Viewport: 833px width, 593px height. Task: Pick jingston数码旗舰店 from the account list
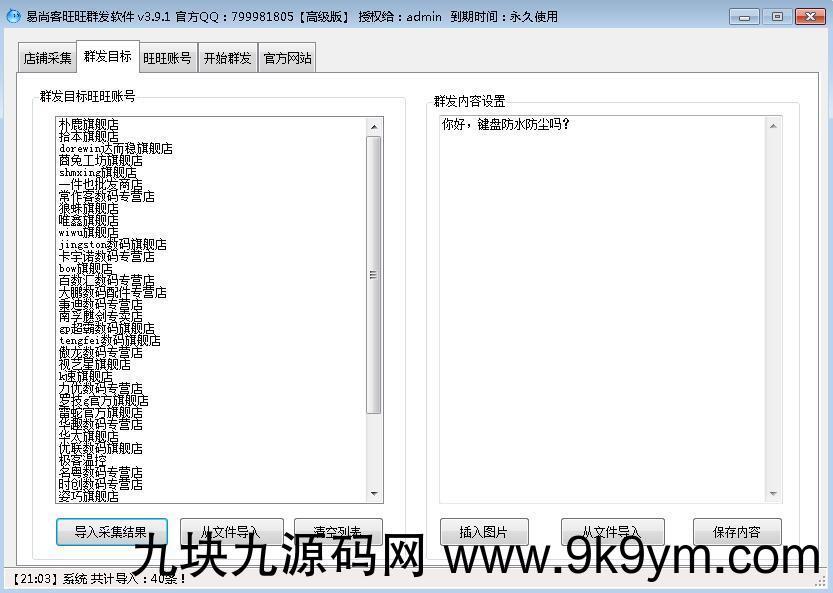tap(113, 245)
